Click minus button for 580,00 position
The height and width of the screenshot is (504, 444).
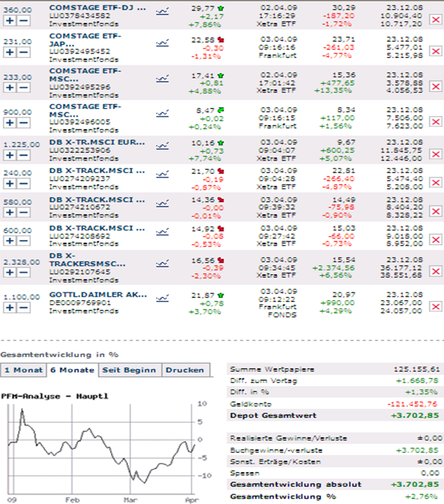24,212
